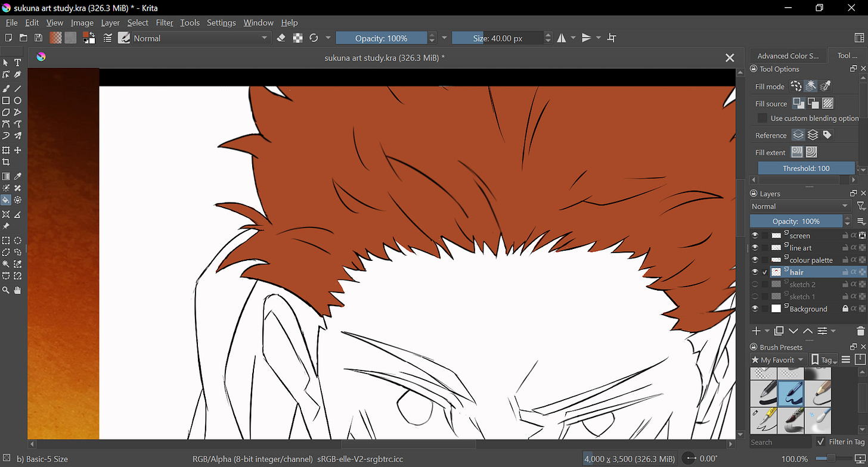Adjust the Threshold 100 slider
868x467 pixels.
tap(806, 168)
